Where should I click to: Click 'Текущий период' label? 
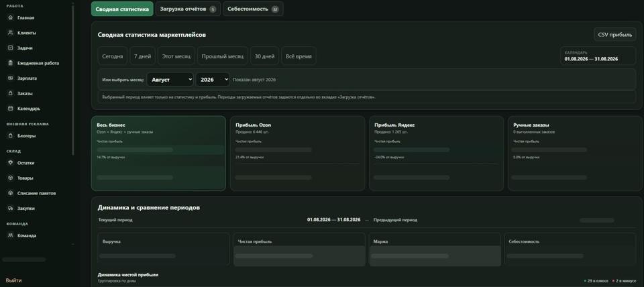(115, 220)
